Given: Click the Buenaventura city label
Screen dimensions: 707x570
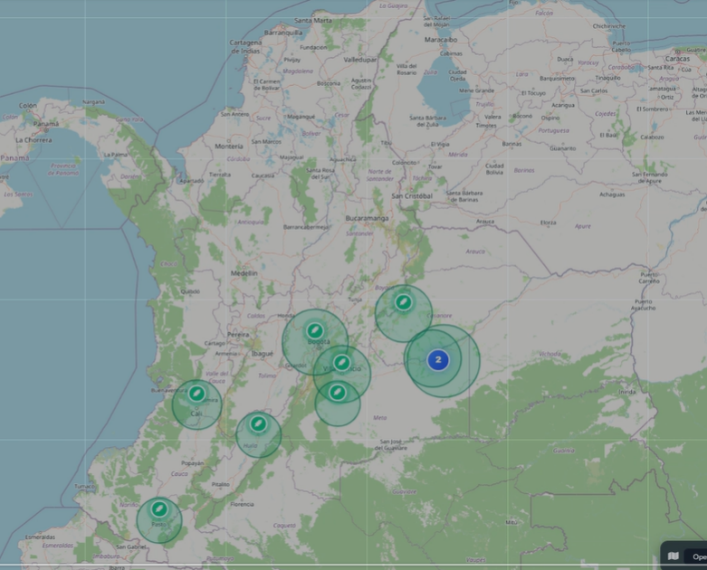Looking at the screenshot, I should coord(168,390).
